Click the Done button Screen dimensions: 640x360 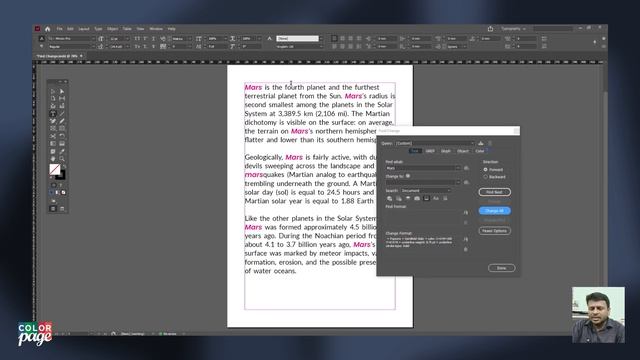[501, 268]
